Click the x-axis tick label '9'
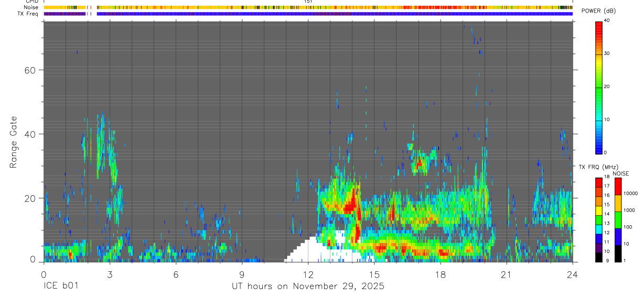This screenshot has height=297, width=644. [x=242, y=274]
